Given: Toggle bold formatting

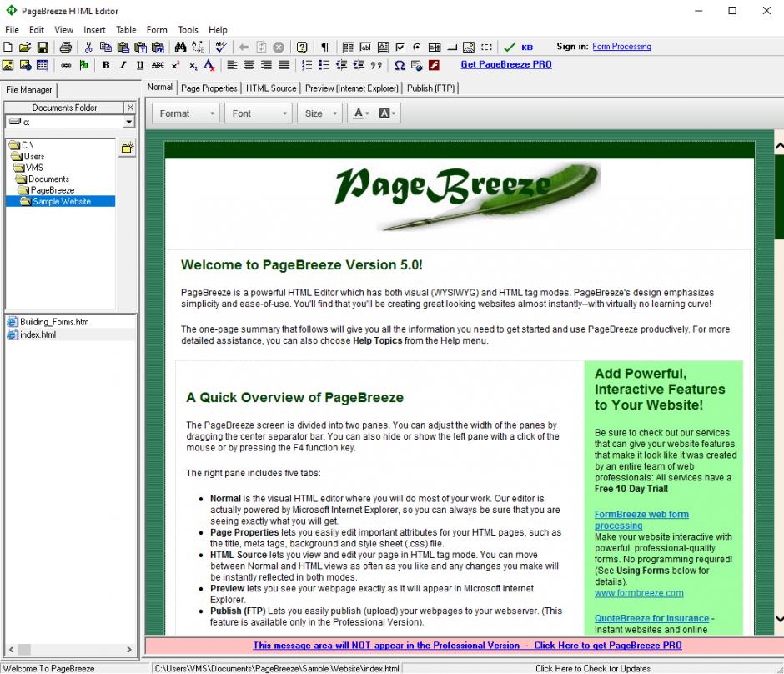Looking at the screenshot, I should 105,65.
